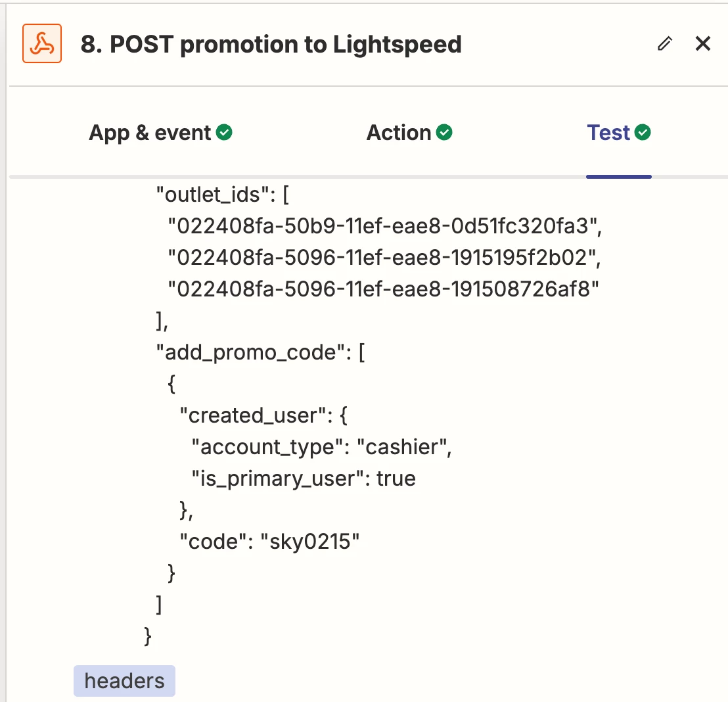Click the step title POST promotion to Lightspeed

271,45
